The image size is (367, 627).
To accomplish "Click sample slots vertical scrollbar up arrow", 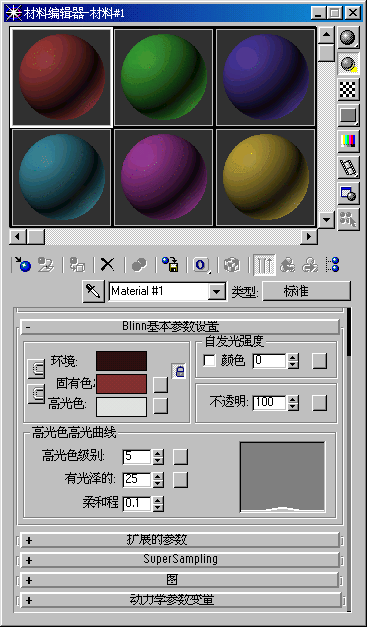I will coord(327,36).
